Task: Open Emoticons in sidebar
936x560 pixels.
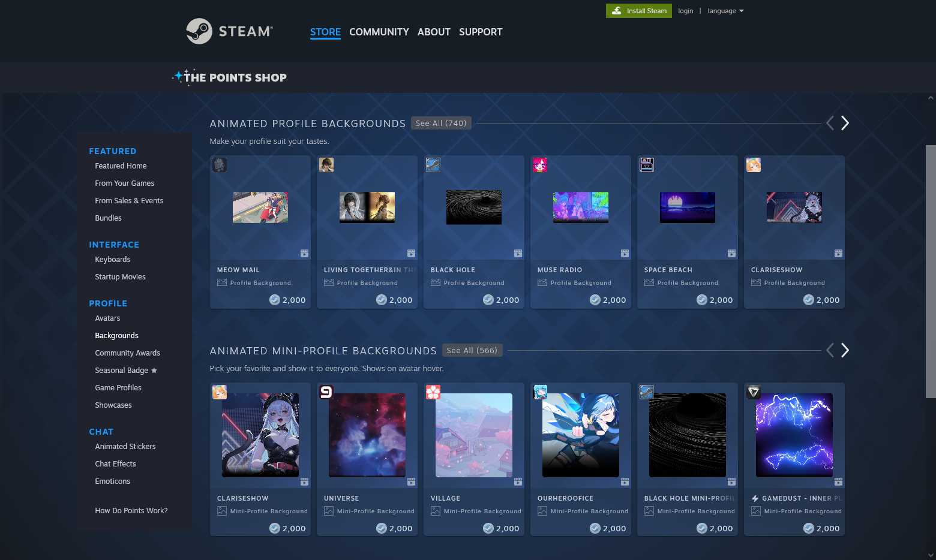Action: [112, 481]
